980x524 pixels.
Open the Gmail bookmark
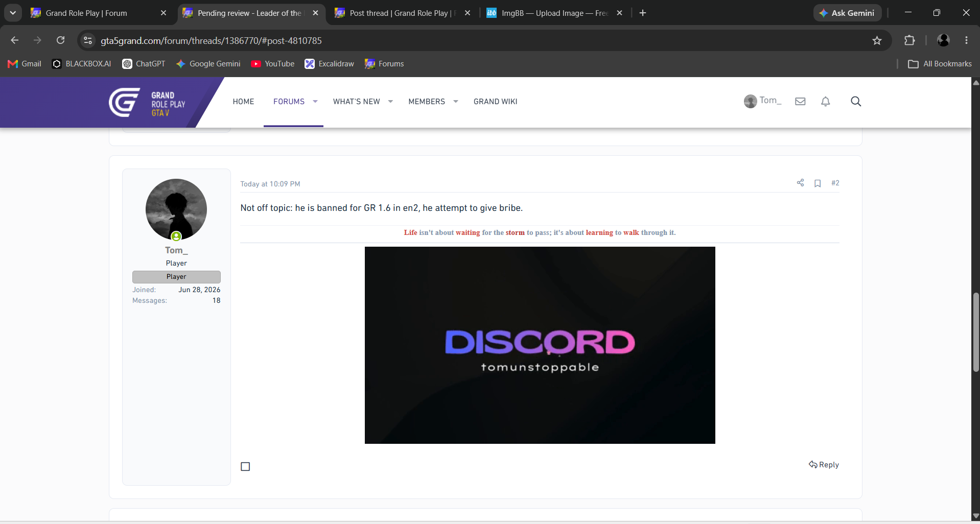(x=25, y=64)
